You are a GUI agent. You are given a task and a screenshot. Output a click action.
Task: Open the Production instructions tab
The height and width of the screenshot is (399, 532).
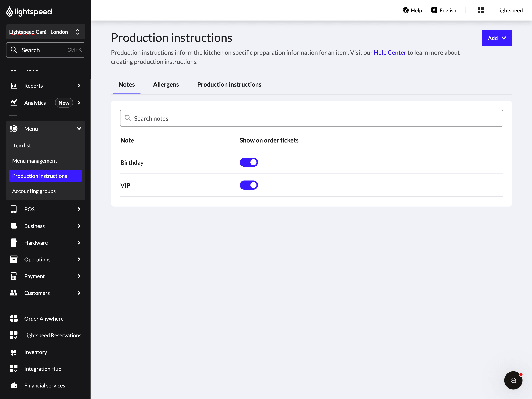pos(229,84)
